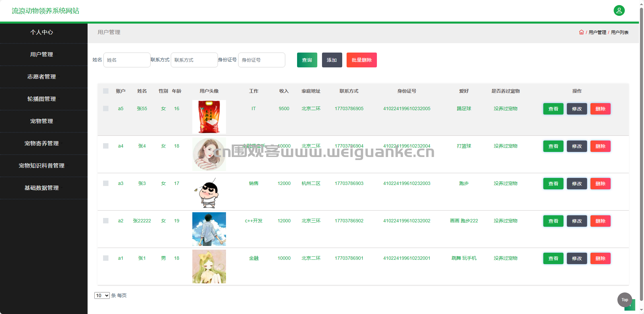Click the red 批量删除 batch delete button
Image resolution: width=644 pixels, height=314 pixels.
(x=362, y=60)
